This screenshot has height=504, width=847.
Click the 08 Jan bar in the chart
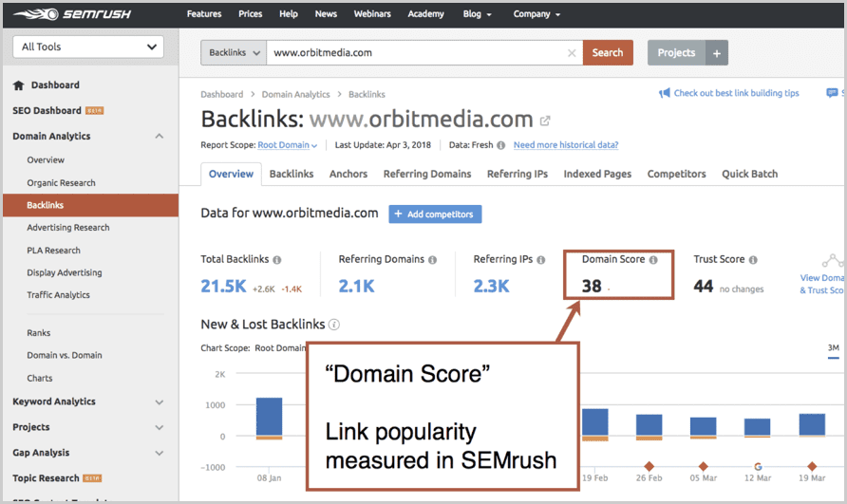269,419
